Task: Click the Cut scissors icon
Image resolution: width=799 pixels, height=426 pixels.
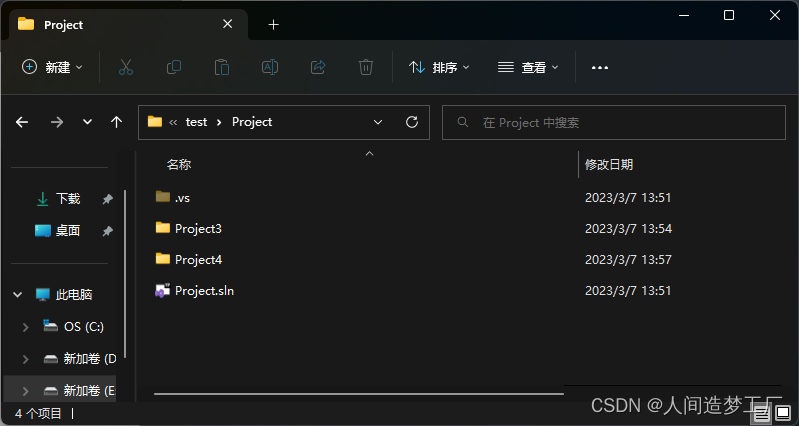Action: tap(125, 67)
